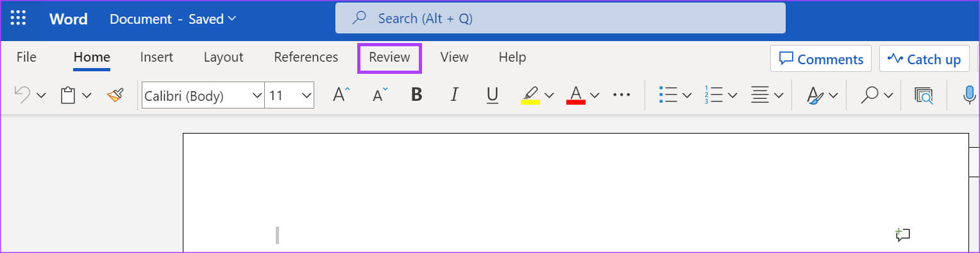
Task: Click the Bullets list icon
Action: tap(668, 95)
